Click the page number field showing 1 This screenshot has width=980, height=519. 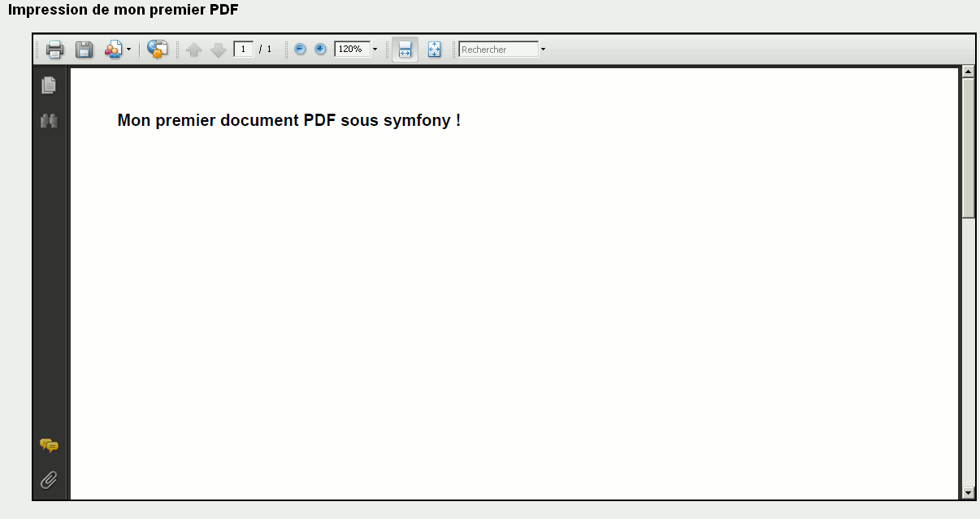point(244,49)
